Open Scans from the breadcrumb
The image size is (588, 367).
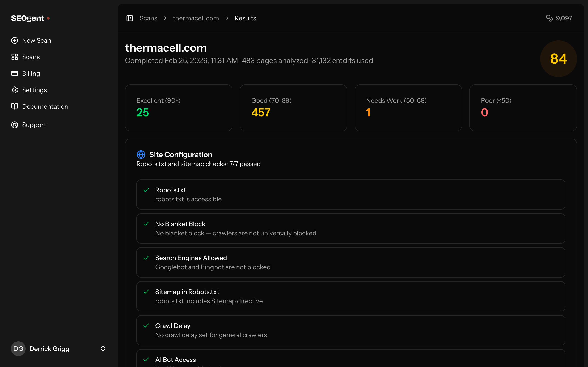coord(148,18)
